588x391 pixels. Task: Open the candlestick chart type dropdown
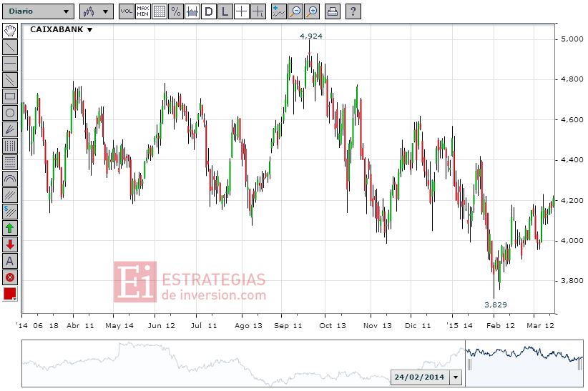point(96,11)
